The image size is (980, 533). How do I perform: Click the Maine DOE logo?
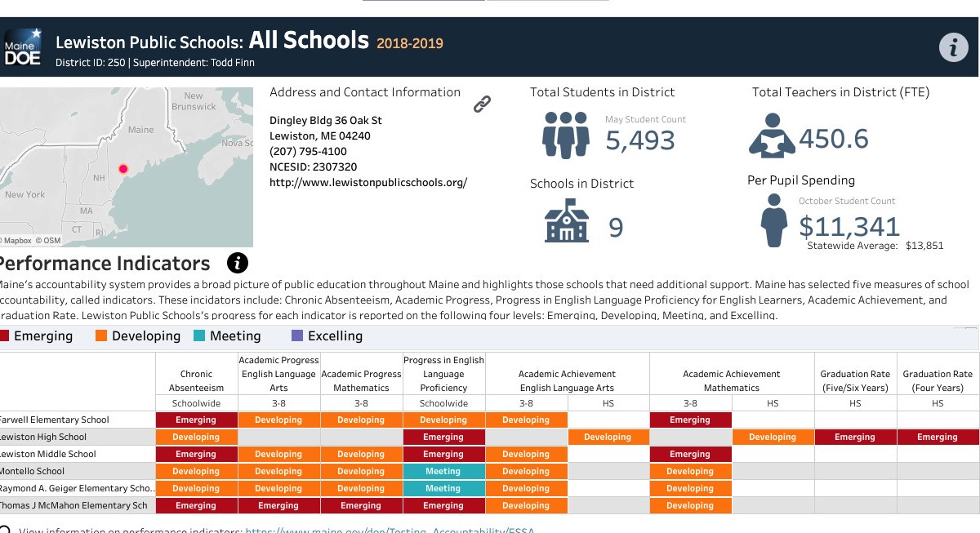(23, 47)
